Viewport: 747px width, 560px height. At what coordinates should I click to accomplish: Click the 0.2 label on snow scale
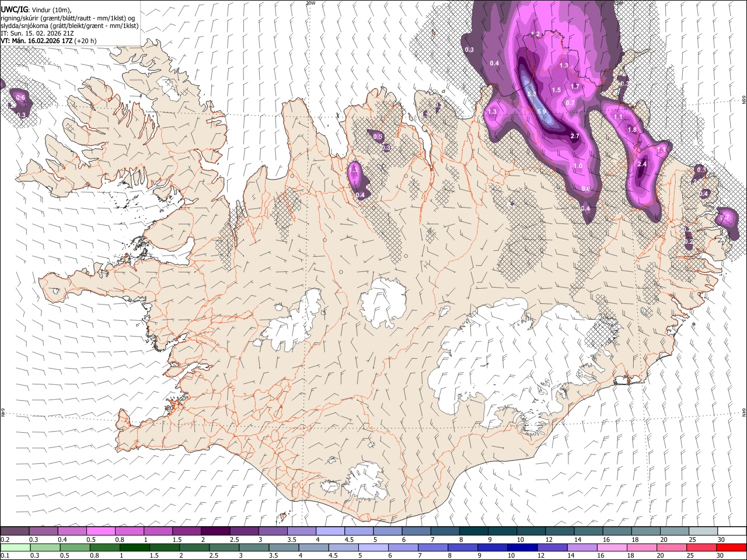click(x=6, y=540)
